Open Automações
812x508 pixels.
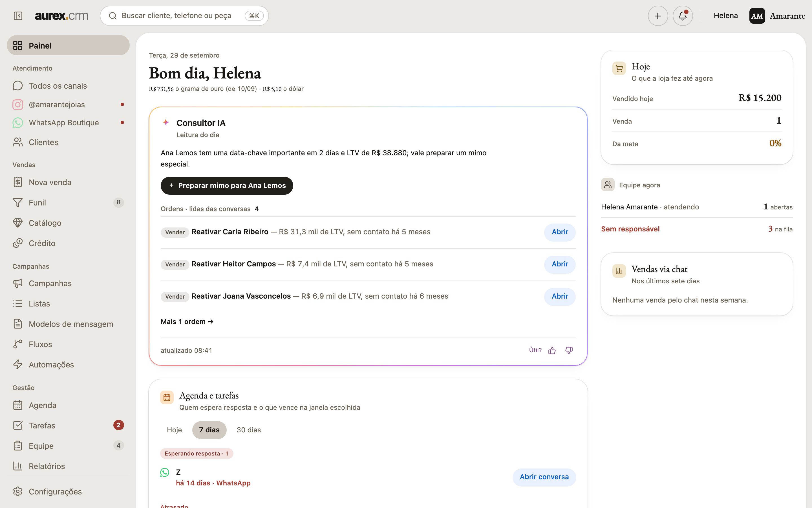[x=68, y=365]
